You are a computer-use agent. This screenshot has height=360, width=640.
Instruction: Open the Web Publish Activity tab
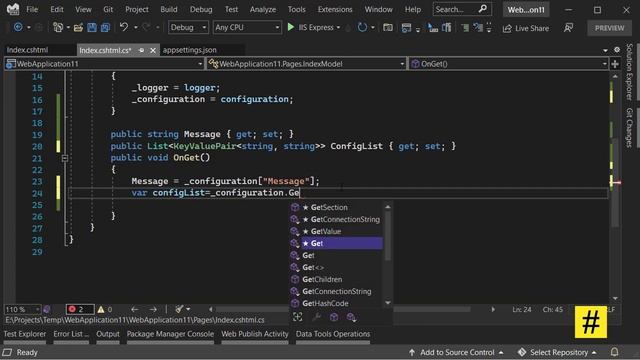255,334
